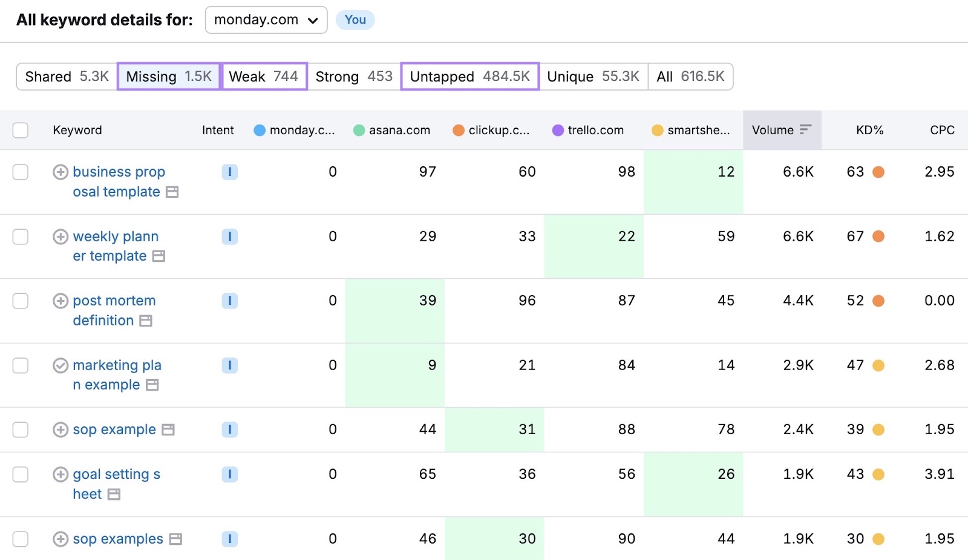This screenshot has width=968, height=560.
Task: Open the monday.com domain dropdown
Action: (x=266, y=19)
